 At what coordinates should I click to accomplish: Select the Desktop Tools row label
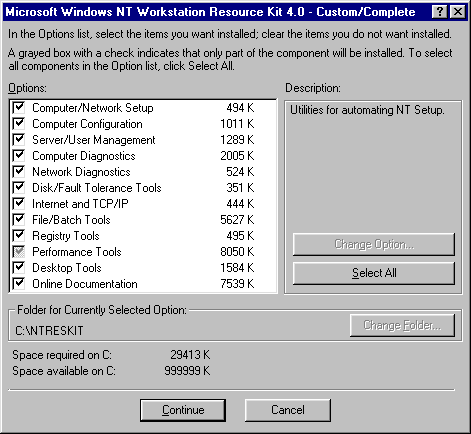pos(67,268)
